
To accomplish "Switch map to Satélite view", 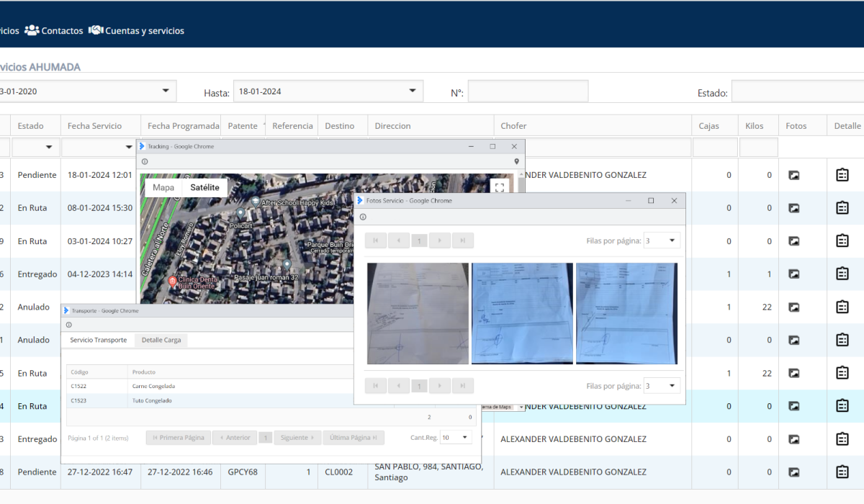I will pos(204,187).
